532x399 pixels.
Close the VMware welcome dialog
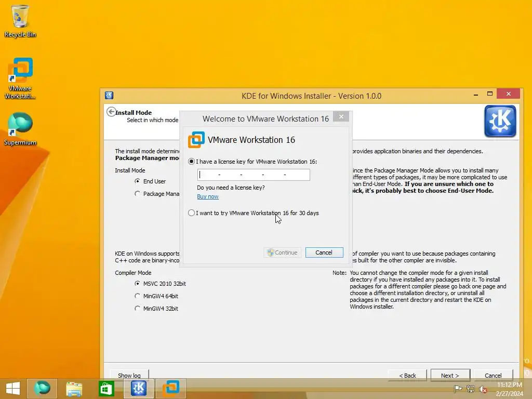(x=341, y=117)
